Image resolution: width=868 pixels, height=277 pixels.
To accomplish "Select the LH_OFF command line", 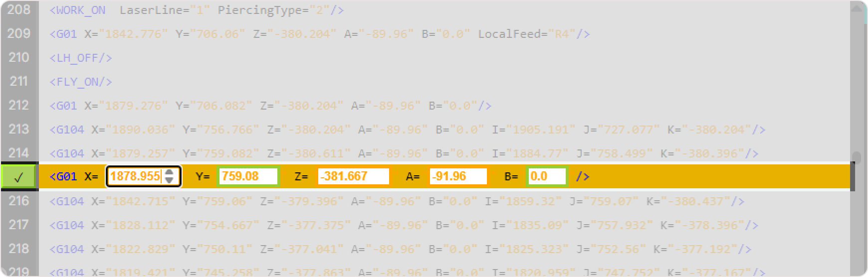I will tap(81, 58).
